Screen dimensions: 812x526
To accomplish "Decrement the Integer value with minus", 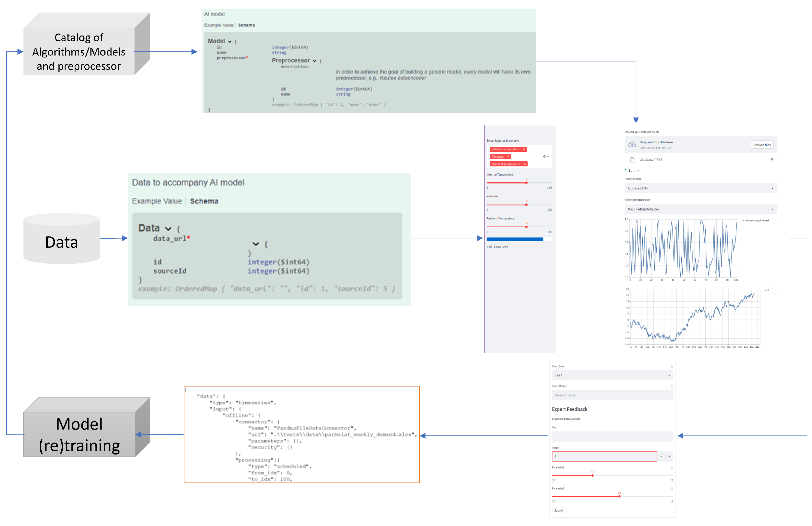I will click(661, 456).
